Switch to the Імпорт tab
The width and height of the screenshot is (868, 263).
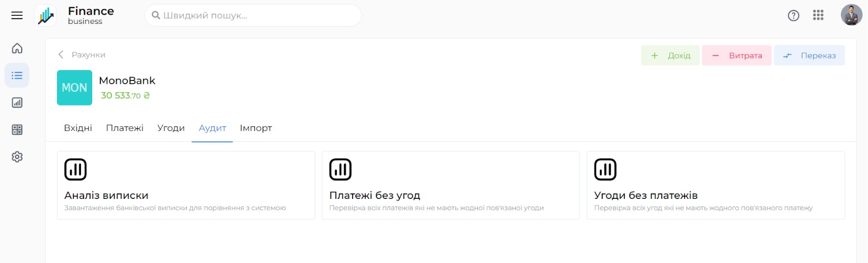point(256,128)
